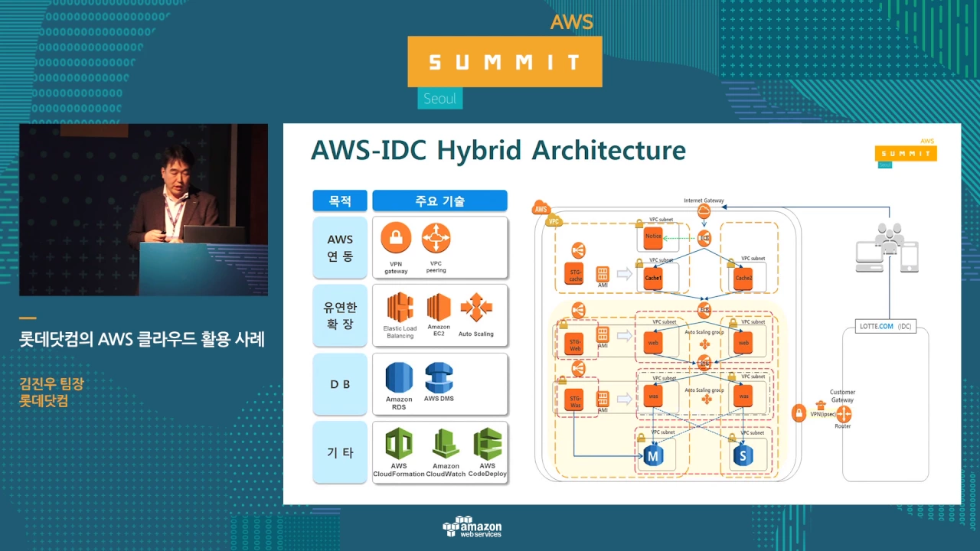Image resolution: width=980 pixels, height=551 pixels.
Task: Select the Notice instance in the diagram
Action: coord(653,236)
